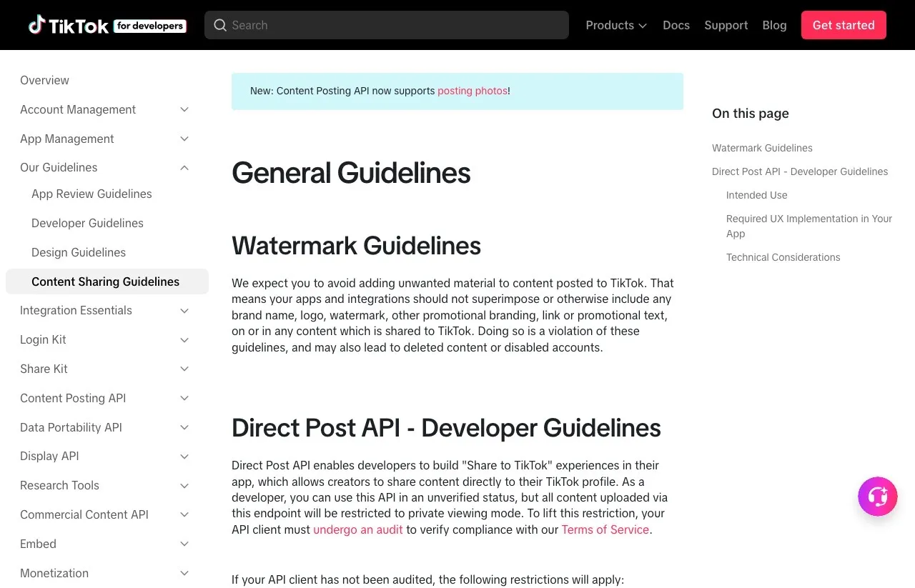Click the Watermark Guidelines main heading

[x=356, y=246]
